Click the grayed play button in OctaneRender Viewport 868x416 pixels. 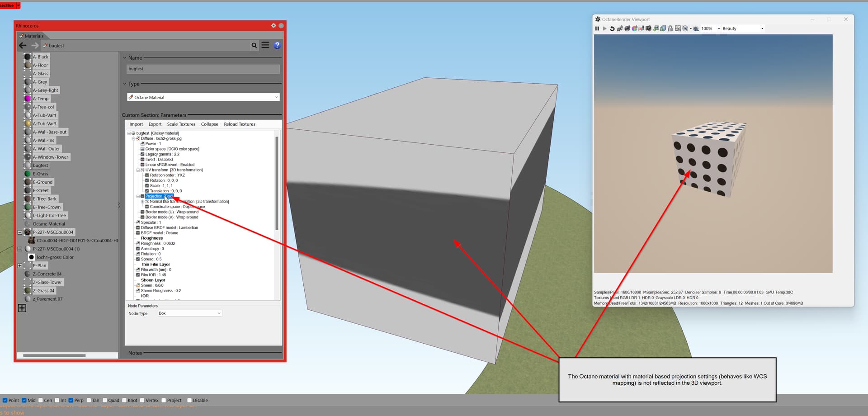tap(604, 28)
